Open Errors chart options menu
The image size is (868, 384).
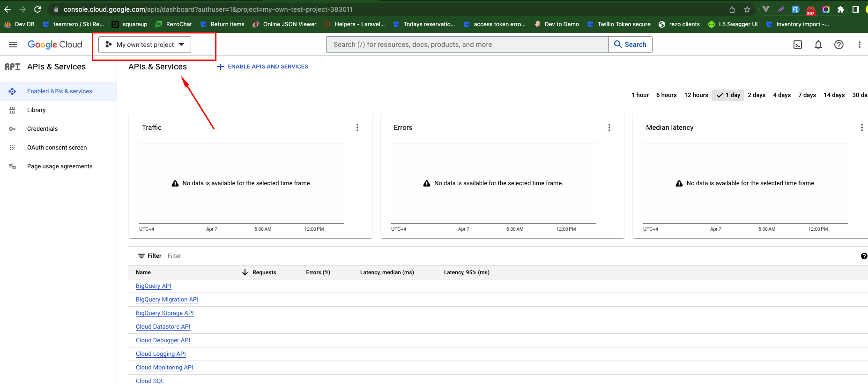(x=609, y=128)
